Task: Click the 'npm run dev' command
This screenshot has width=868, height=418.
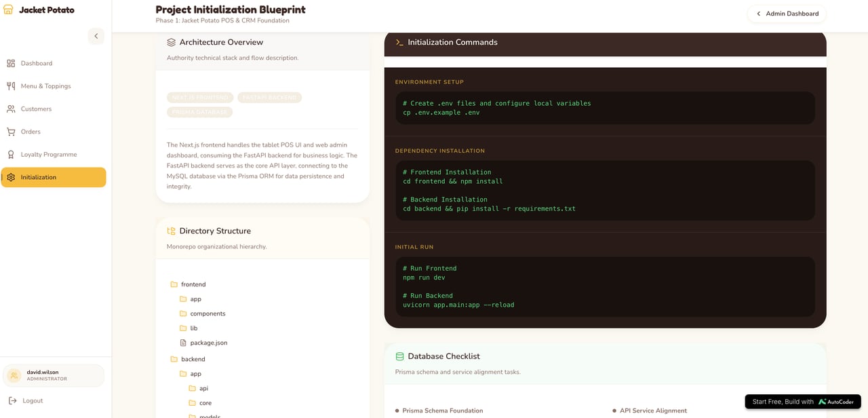Action: (x=424, y=278)
